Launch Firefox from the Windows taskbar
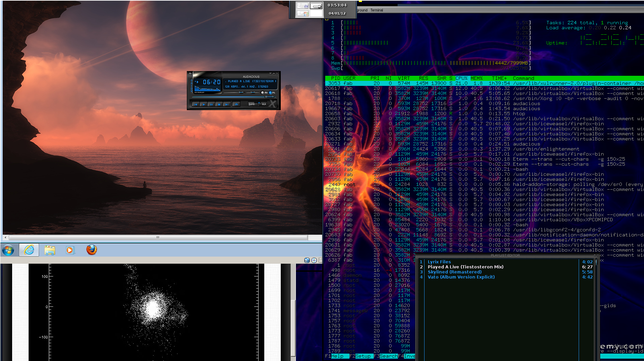The height and width of the screenshot is (361, 644). click(x=92, y=250)
